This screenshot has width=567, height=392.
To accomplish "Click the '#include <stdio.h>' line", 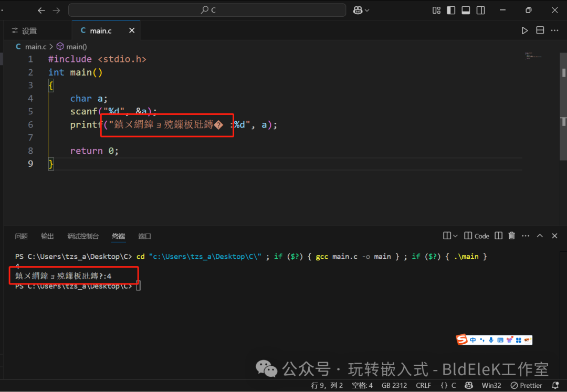I will (97, 59).
